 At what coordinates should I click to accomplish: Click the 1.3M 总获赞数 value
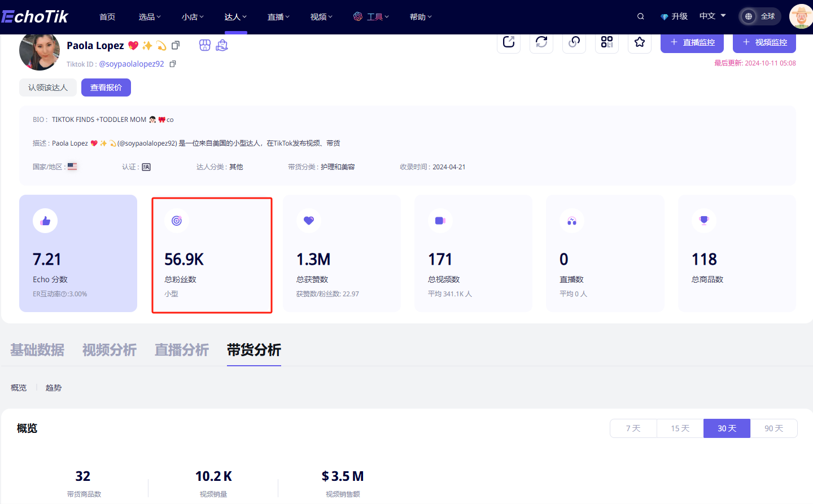(313, 260)
